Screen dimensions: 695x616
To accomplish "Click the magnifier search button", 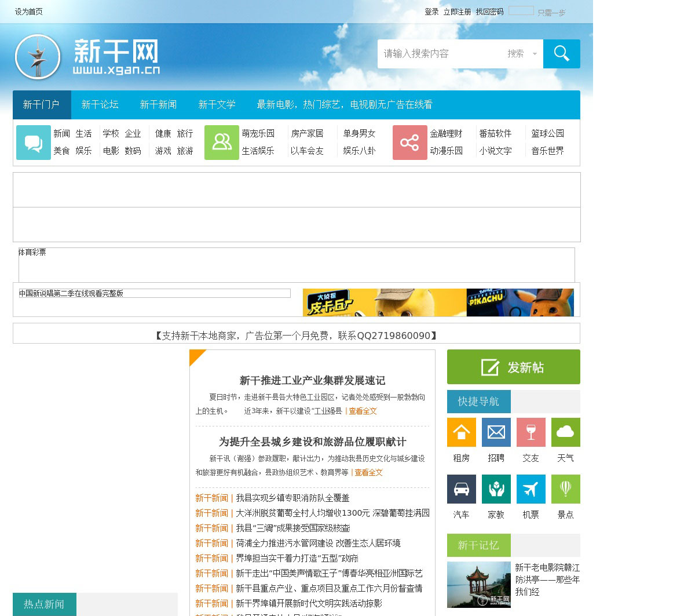I will click(561, 54).
